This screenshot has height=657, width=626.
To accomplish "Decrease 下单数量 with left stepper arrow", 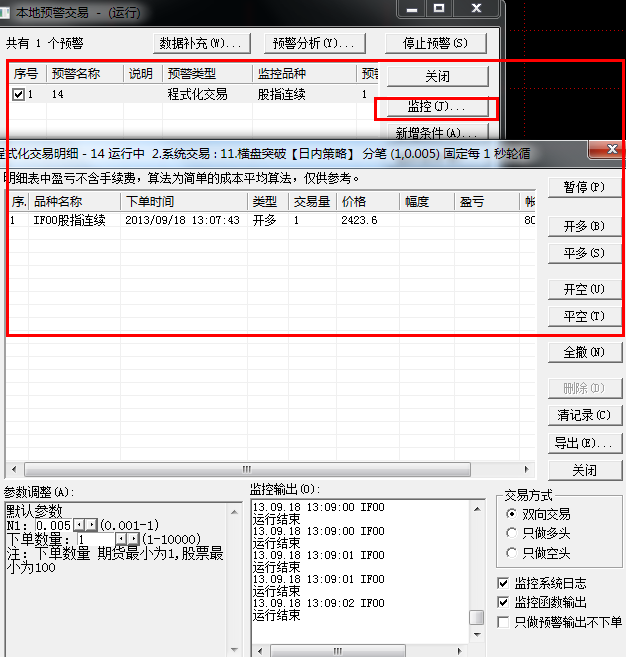I will coord(121,539).
